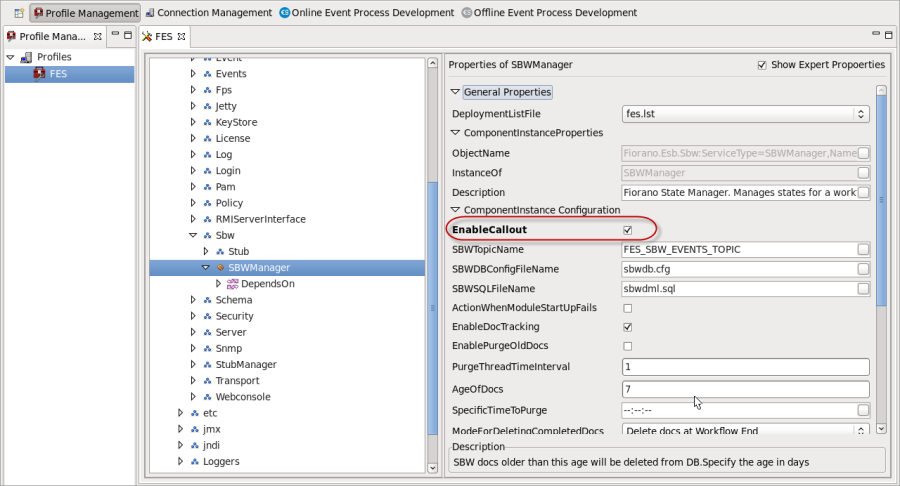Open the DeploymentListFile dropdown

[x=861, y=114]
